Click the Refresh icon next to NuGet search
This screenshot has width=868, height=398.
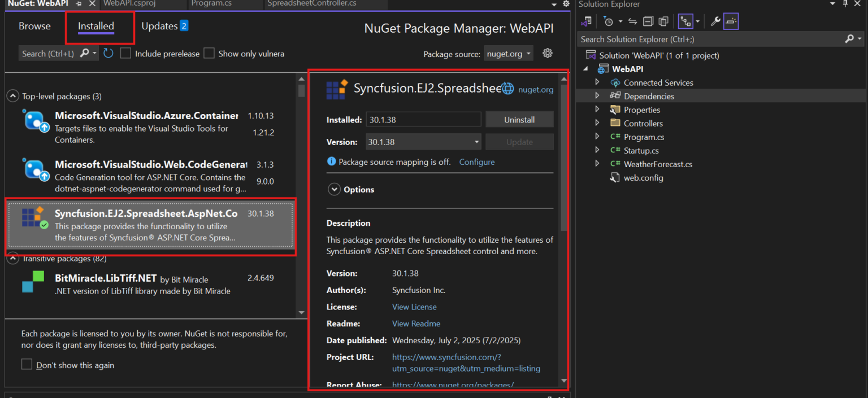point(108,53)
